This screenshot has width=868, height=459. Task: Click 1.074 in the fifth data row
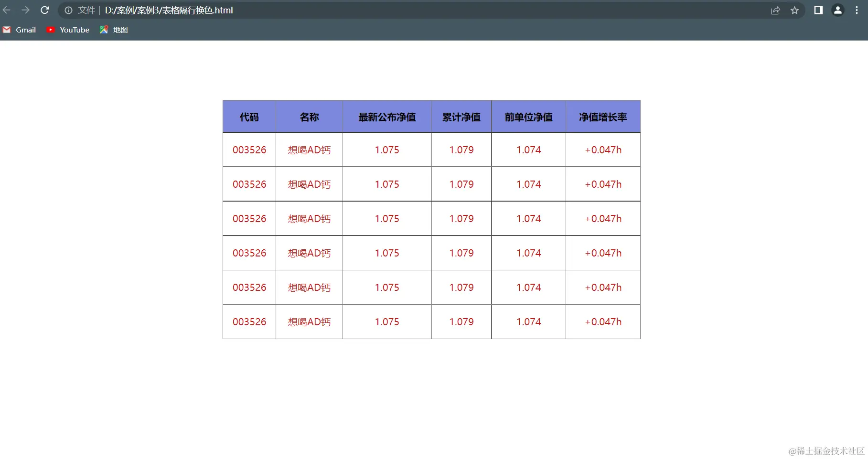coord(529,288)
